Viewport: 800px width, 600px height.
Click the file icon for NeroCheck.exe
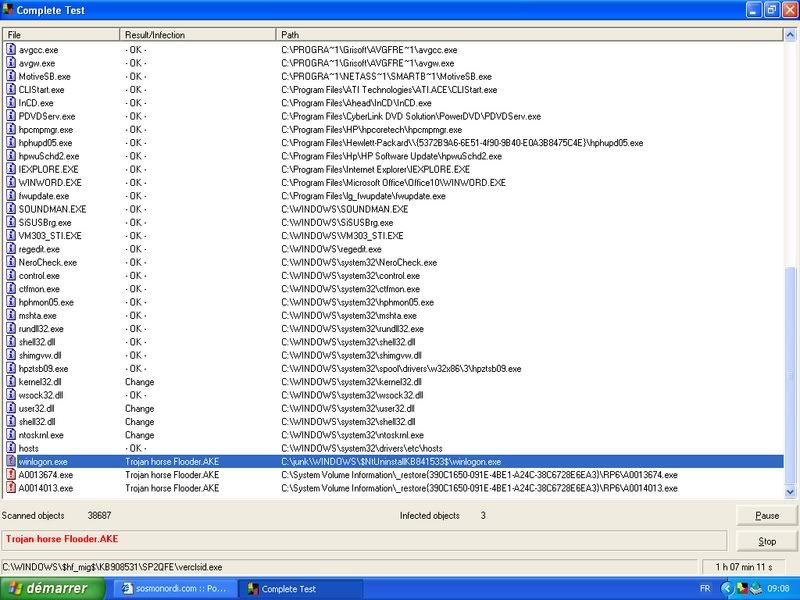(x=11, y=262)
